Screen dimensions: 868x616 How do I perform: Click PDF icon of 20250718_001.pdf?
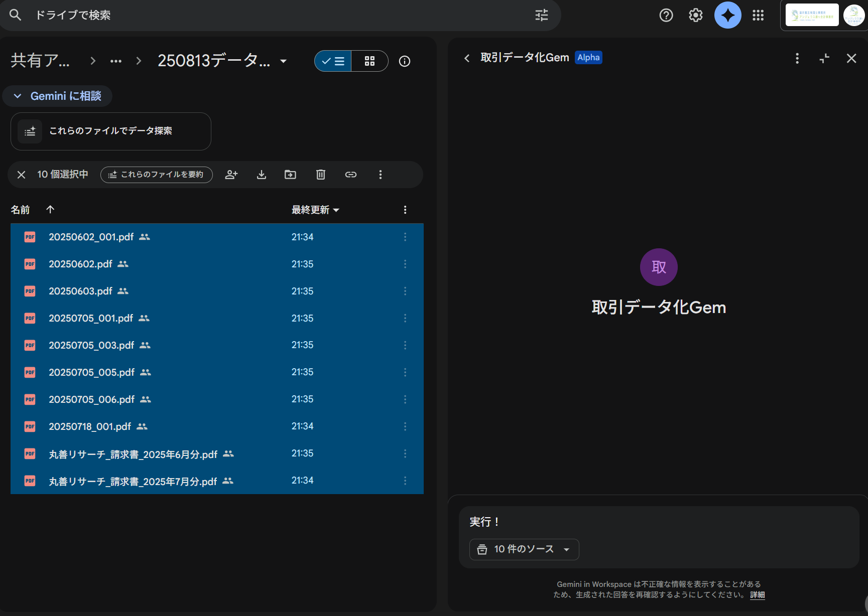coord(30,426)
